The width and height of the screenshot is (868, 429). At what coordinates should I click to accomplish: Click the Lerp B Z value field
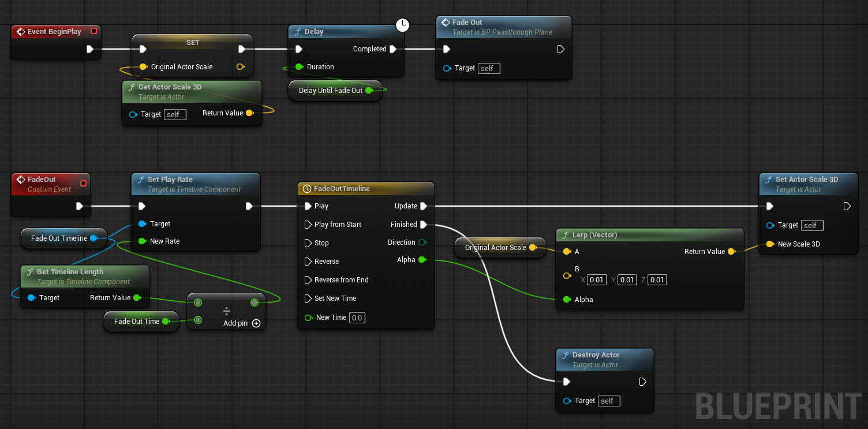(657, 280)
